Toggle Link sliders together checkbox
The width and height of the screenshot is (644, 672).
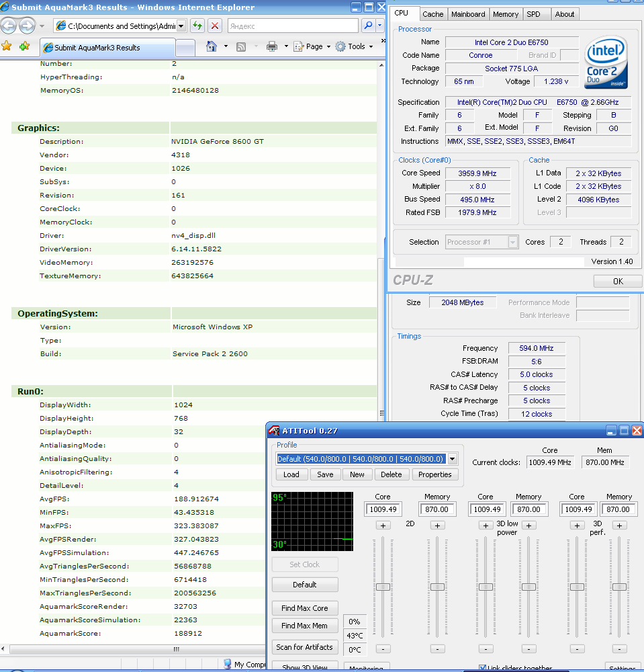click(x=483, y=668)
